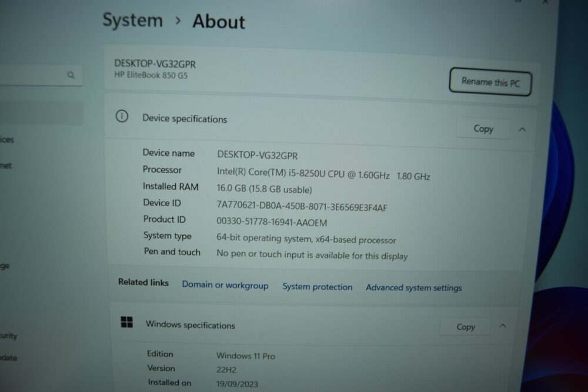
Task: Click the Pen and touch label
Action: point(172,252)
